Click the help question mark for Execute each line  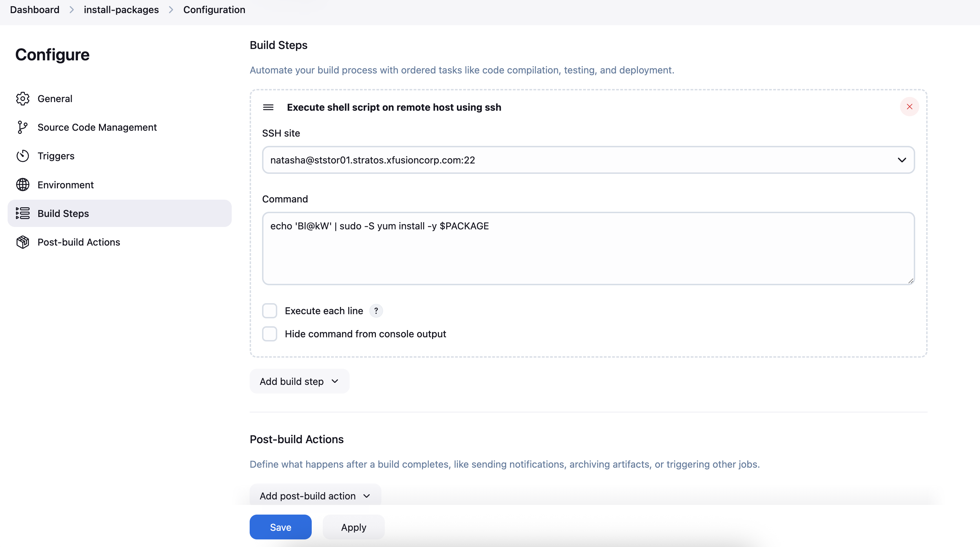click(x=376, y=311)
